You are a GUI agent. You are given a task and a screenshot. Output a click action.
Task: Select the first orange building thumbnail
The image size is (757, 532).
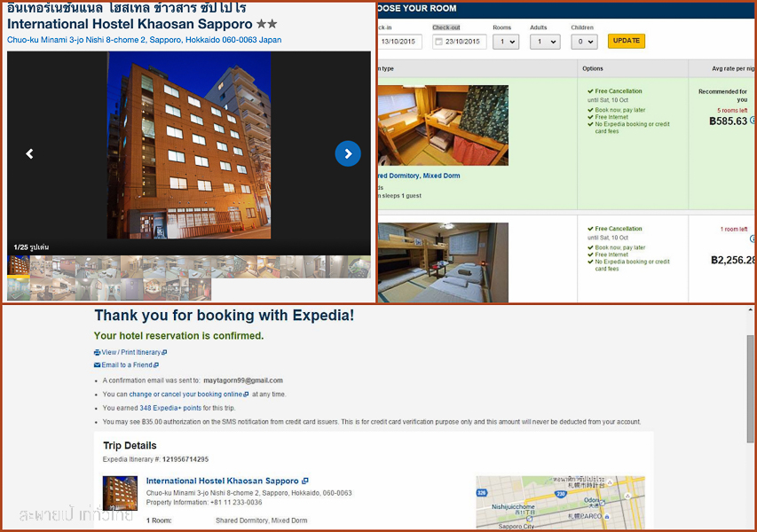[19, 265]
